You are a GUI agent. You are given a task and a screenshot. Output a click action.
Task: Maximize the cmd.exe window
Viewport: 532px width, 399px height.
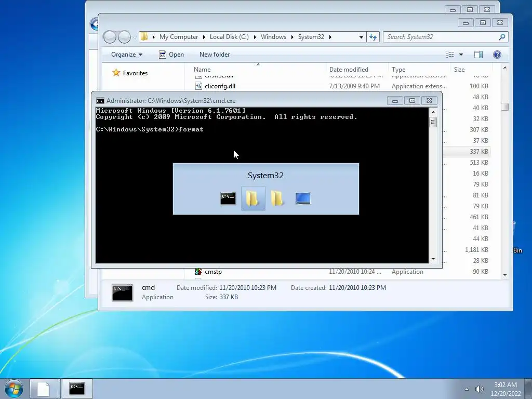pos(412,101)
